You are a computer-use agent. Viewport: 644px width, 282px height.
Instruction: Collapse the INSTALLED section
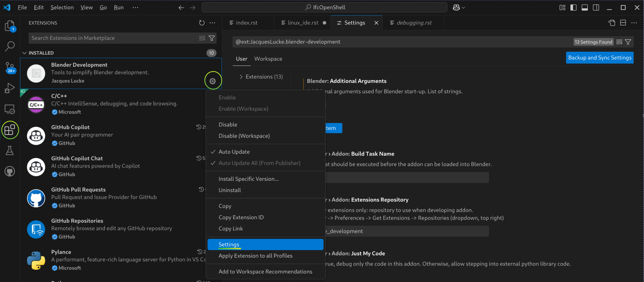(x=24, y=53)
